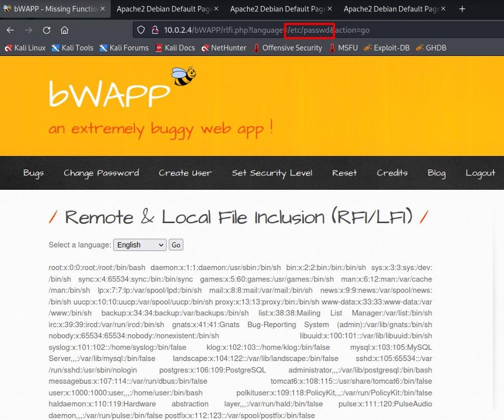The height and width of the screenshot is (420, 504).
Task: Click the 'proxy:x:13:13:proxy:/bin:/bin/sh' entry
Action: click(267, 302)
